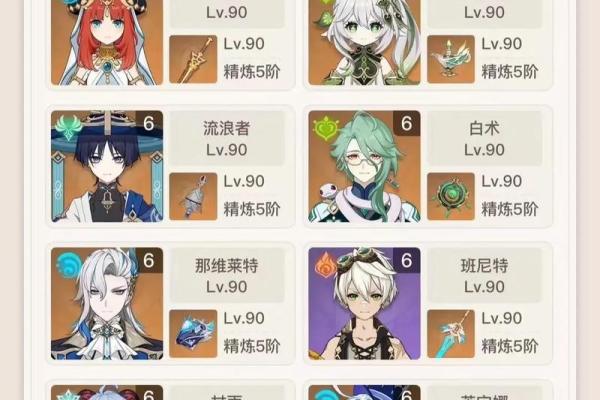
Task: Click the 白术 Lv.90 name label
Action: pyautogui.click(x=484, y=139)
